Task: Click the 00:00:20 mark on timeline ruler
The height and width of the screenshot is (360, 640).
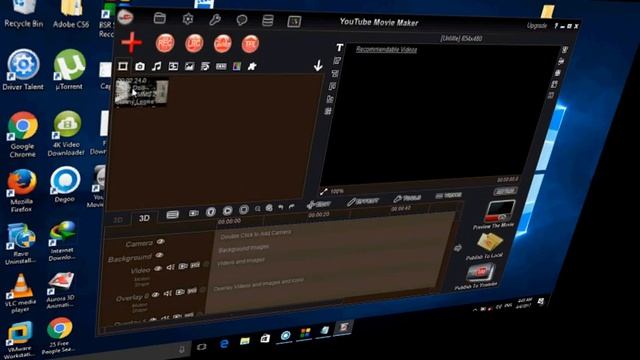Action: (x=318, y=215)
